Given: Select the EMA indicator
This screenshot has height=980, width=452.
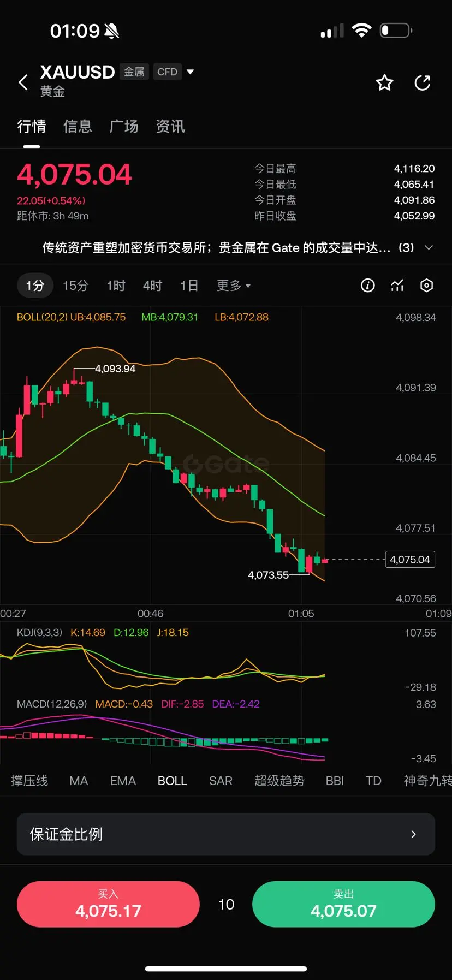Looking at the screenshot, I should tap(123, 781).
